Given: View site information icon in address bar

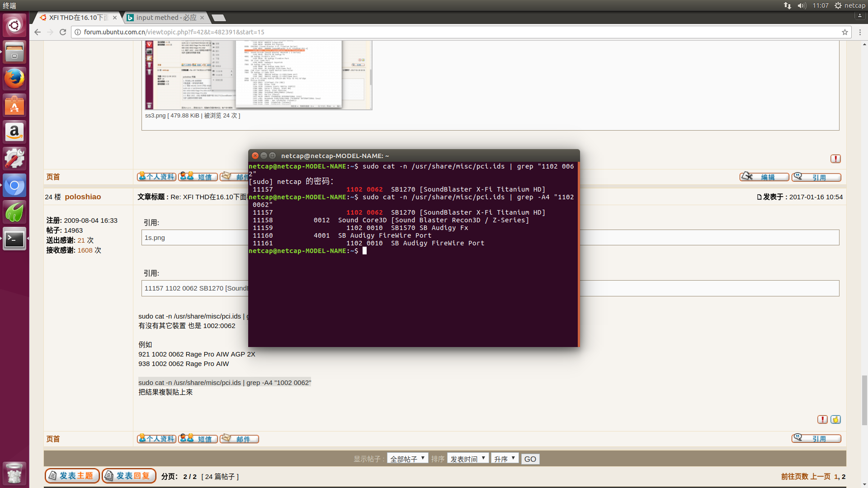Looking at the screenshot, I should coord(77,32).
